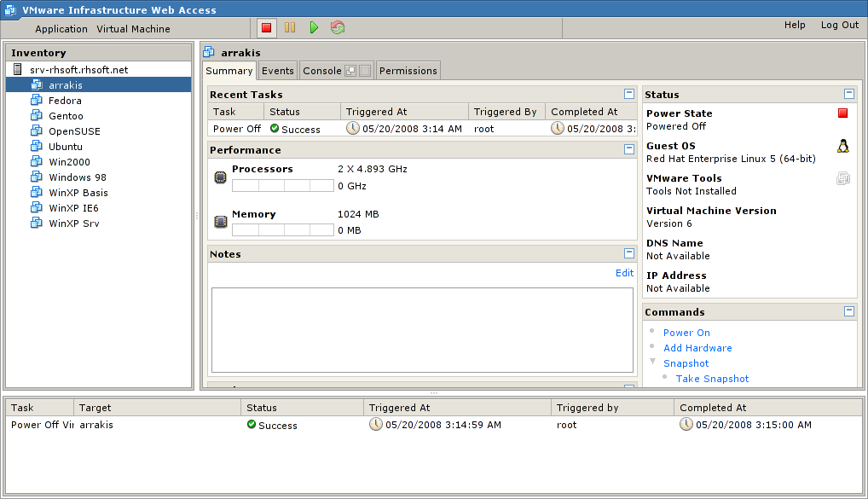This screenshot has height=499, width=868.
Task: Click the server host icon beside srv-rhsoft.rhsoft.net
Action: pyautogui.click(x=18, y=69)
